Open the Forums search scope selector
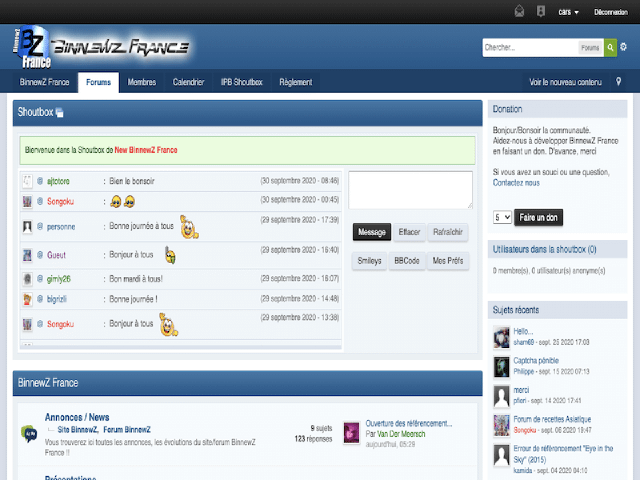The width and height of the screenshot is (640, 480). 590,48
